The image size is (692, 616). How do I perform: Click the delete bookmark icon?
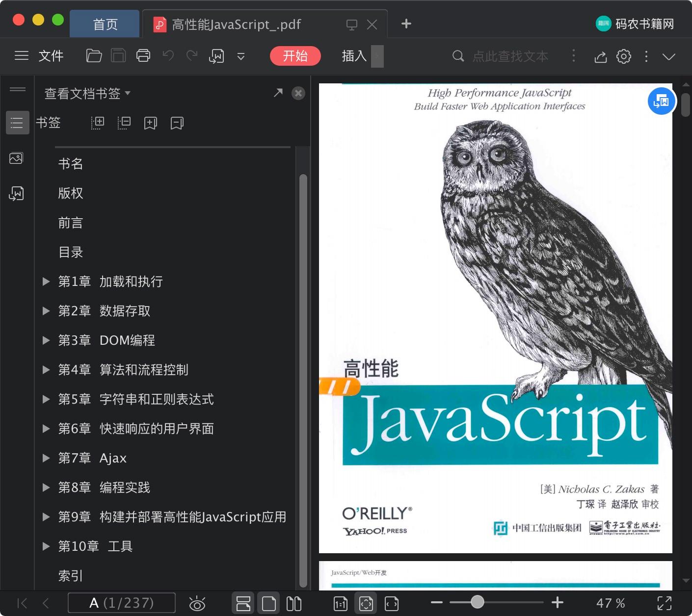tap(177, 123)
